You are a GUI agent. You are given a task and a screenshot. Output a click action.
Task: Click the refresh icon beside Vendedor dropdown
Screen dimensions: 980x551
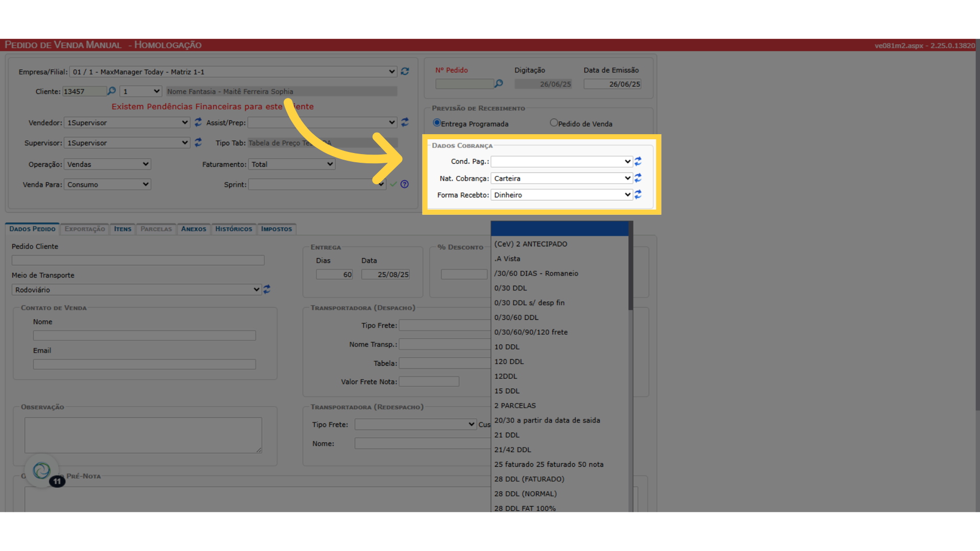(x=198, y=122)
